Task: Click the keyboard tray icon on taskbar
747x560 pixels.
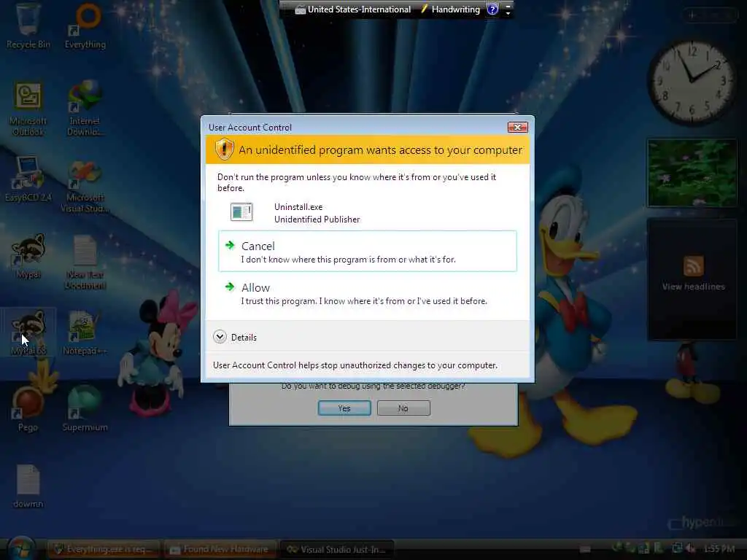Action: [586, 549]
